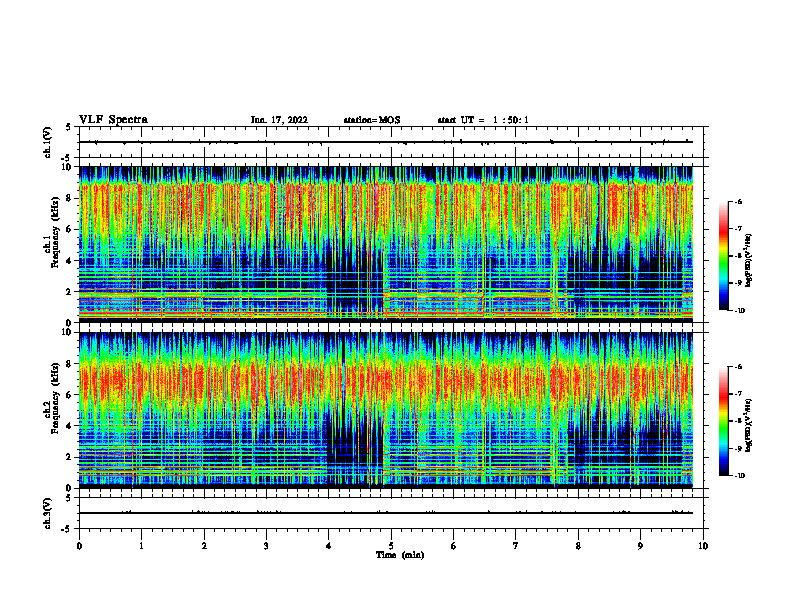Click time axis tick label "1"
The width and height of the screenshot is (792, 612).
[x=141, y=546]
